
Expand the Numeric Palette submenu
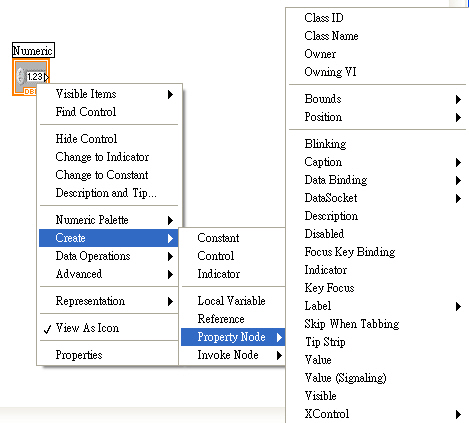click(109, 220)
